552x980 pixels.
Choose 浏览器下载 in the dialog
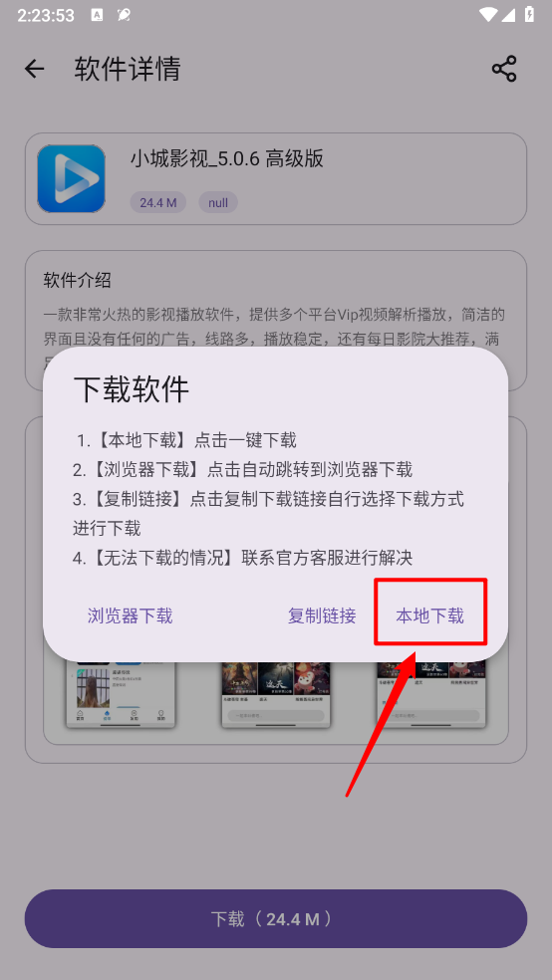tap(131, 616)
